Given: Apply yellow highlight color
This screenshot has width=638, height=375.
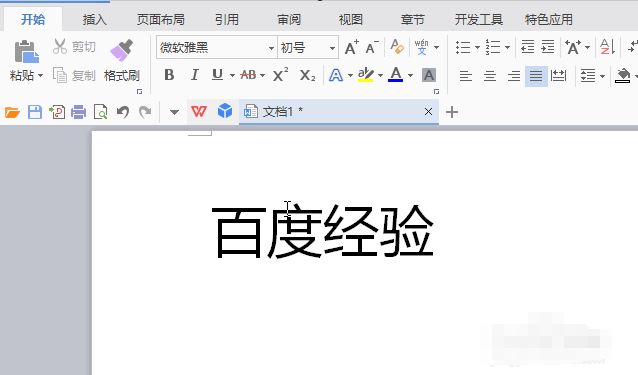Looking at the screenshot, I should tap(365, 75).
